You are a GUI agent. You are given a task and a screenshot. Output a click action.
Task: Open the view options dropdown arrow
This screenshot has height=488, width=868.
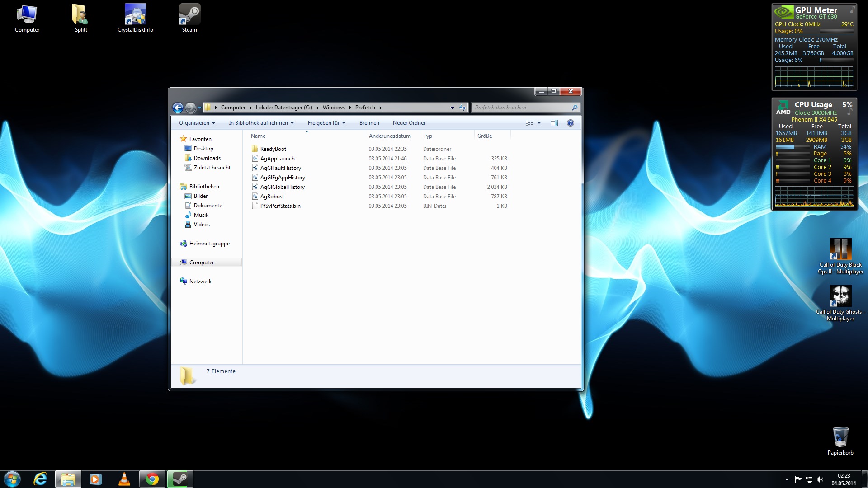click(x=539, y=123)
